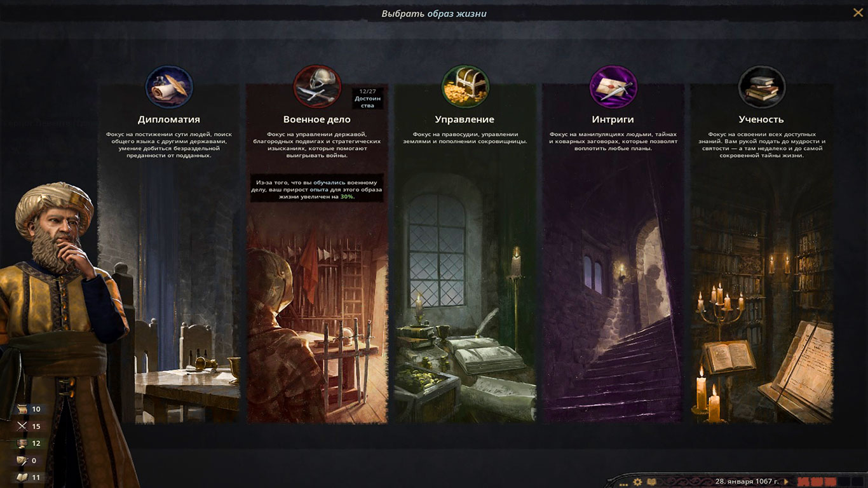Choose the Управление lifestyle panel artwork
Screen dimensions: 868x488
[x=465, y=292]
